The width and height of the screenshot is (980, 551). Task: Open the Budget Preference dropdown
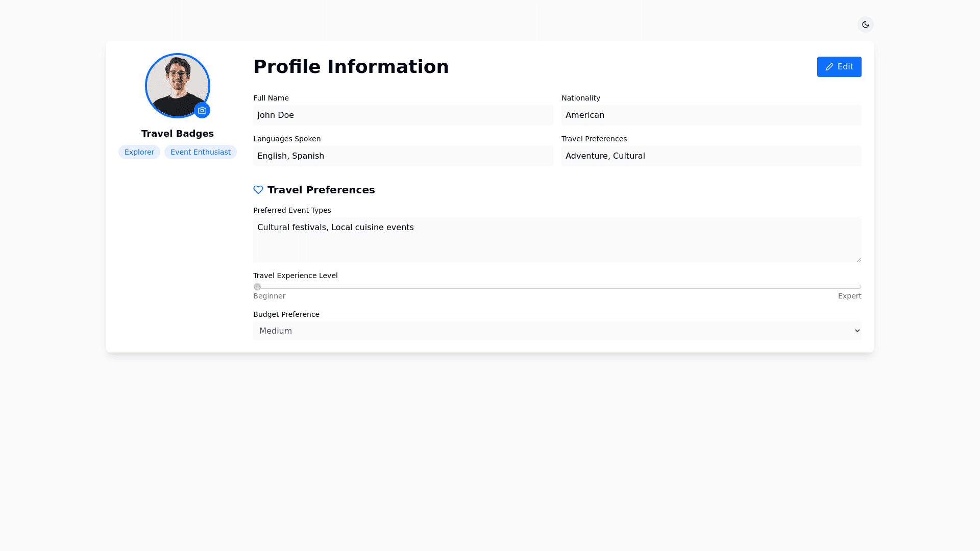point(556,331)
